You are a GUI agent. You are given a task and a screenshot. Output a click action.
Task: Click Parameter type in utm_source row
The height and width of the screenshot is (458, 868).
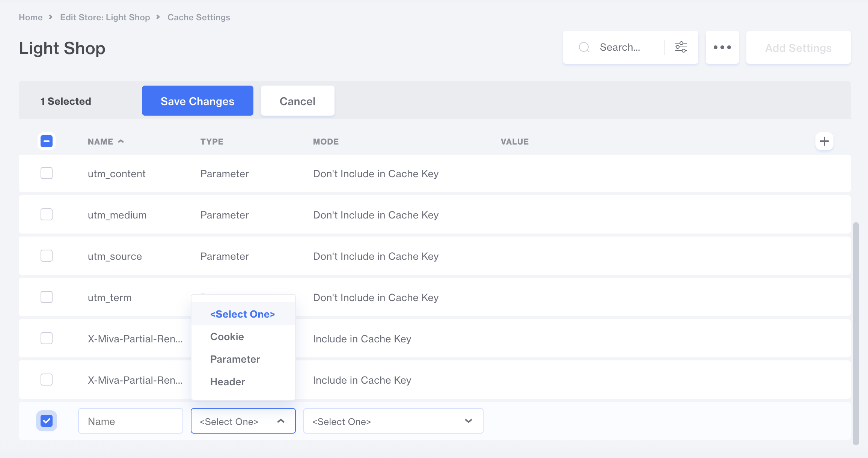[x=225, y=256]
